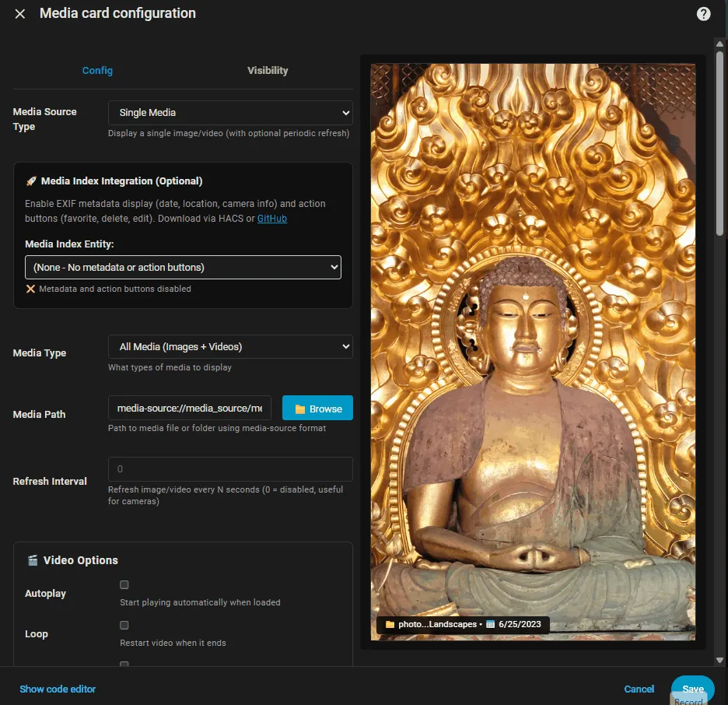This screenshot has width=728, height=705.
Task: Click the vertical scrollbar thumb
Action: click(719, 143)
